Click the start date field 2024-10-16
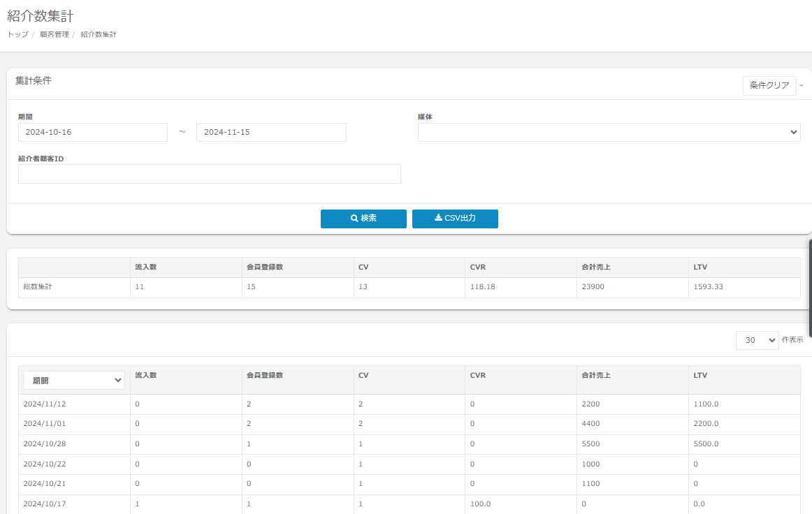This screenshot has height=514, width=812. click(93, 133)
